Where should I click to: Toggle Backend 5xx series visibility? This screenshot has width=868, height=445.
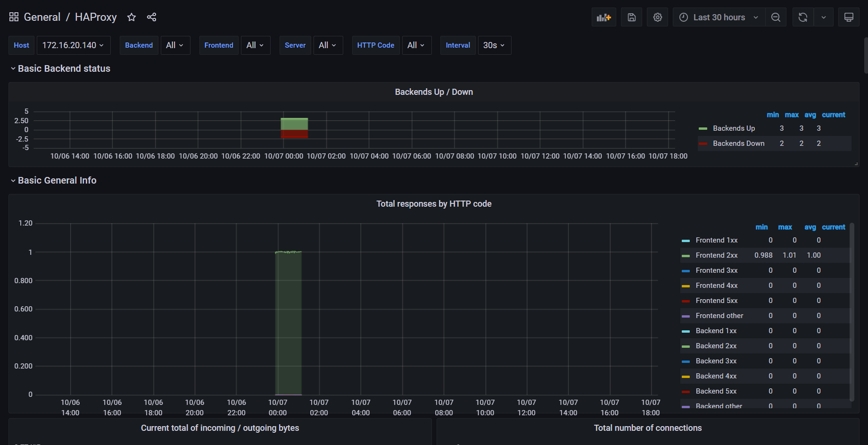[x=716, y=391]
